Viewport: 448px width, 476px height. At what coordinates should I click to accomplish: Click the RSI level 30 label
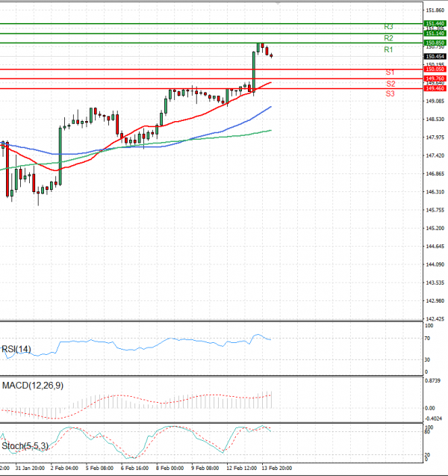[x=427, y=359]
